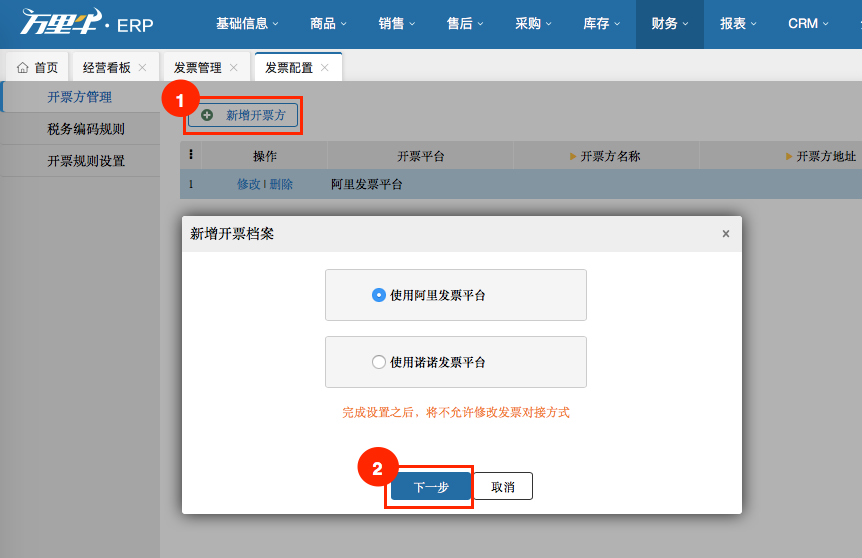Click the home icon on 首页 tab
The image size is (862, 558).
[23, 68]
